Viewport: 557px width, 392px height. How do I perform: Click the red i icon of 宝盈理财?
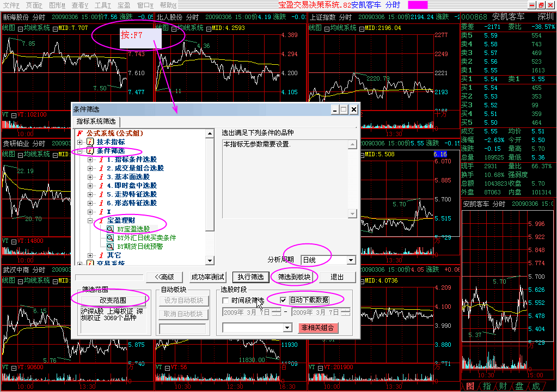coord(101,220)
